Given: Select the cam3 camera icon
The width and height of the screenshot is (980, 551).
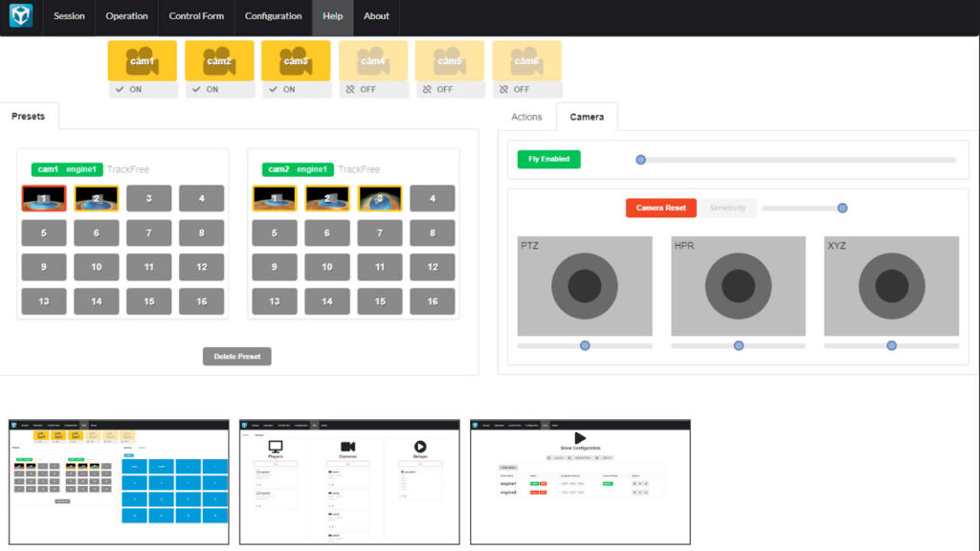Looking at the screenshot, I should click(x=296, y=60).
